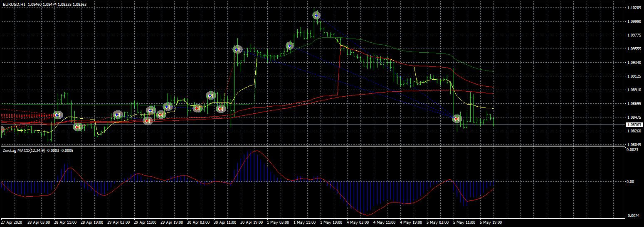Select the blue trade arrow near 28 Apr 11:00
This screenshot has width=644, height=227.
[x=58, y=115]
